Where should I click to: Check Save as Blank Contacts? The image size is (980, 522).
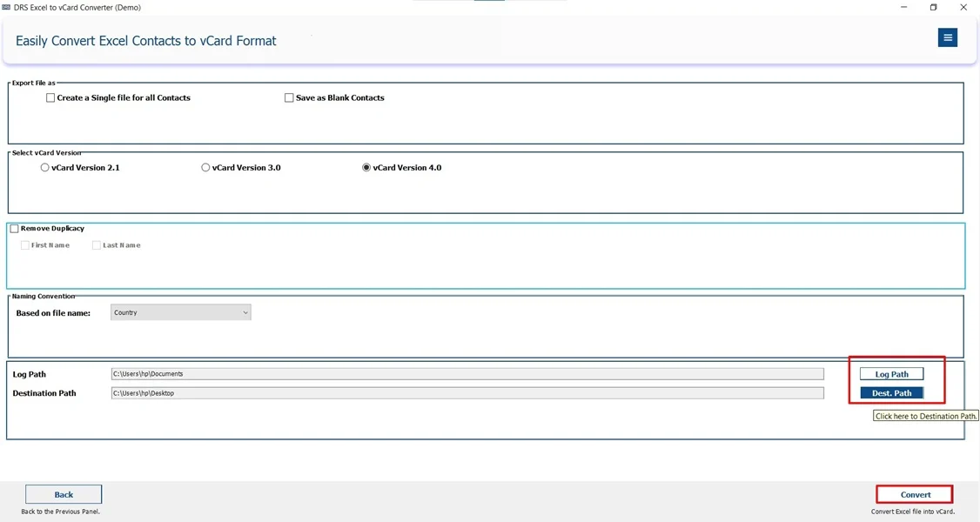tap(288, 97)
